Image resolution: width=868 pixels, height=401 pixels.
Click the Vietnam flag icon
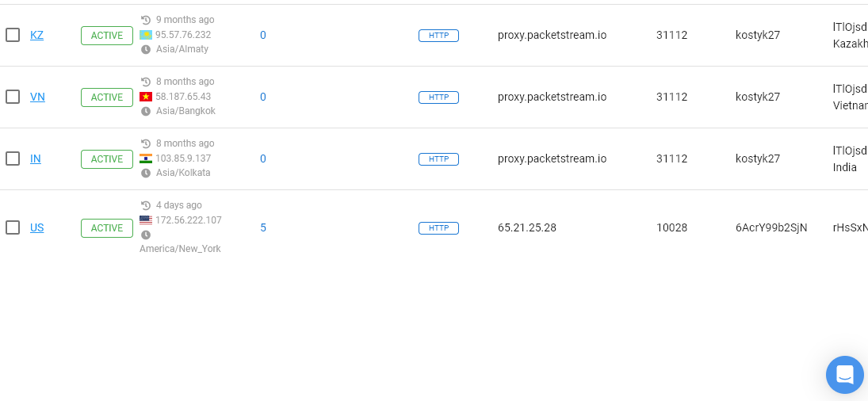point(146,97)
